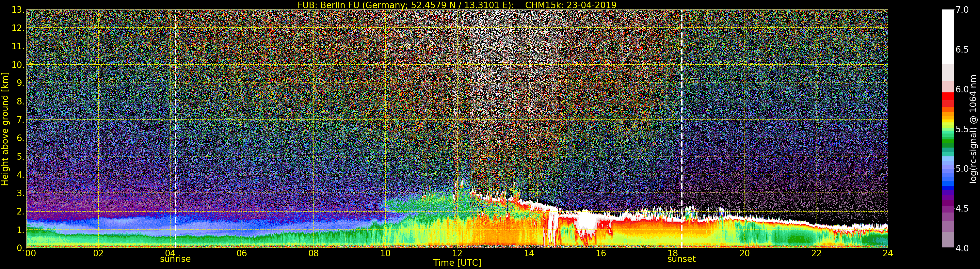
Task: Click the "06" time axis tick label
Action: click(242, 253)
